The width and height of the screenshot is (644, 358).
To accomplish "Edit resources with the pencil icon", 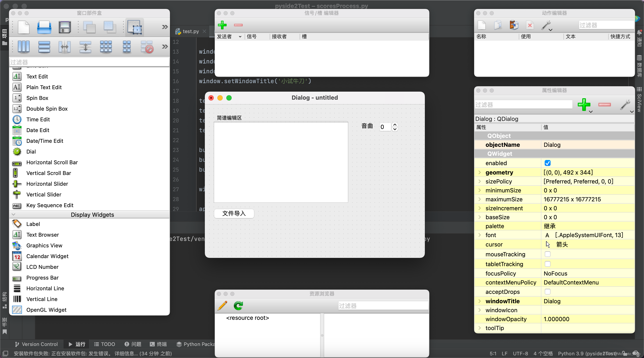I will [x=222, y=305].
